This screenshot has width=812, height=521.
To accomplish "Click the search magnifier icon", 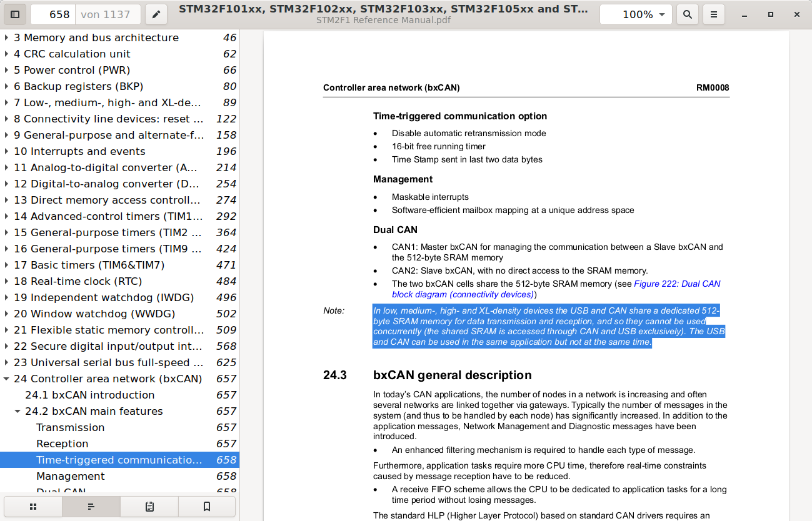I will 688,14.
